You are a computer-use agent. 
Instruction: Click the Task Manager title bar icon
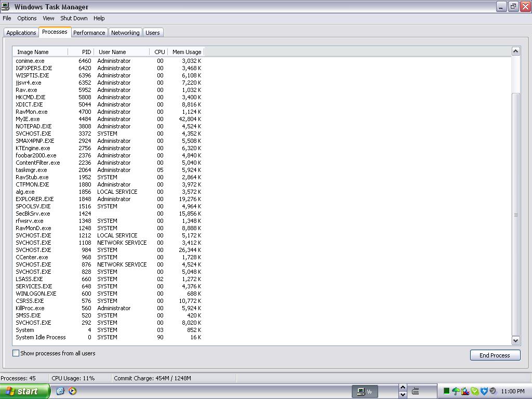coord(5,6)
